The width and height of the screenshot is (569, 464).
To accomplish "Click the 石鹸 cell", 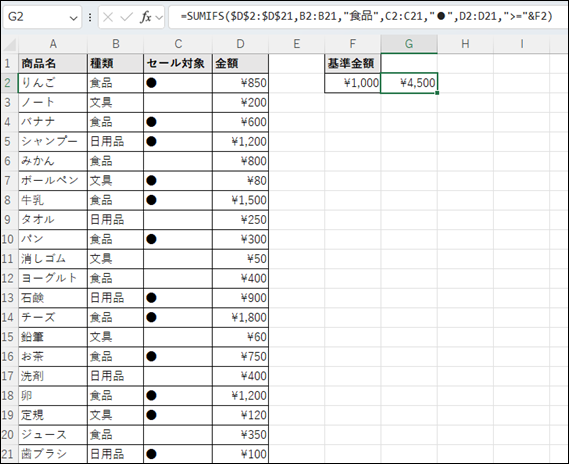I will pos(53,298).
